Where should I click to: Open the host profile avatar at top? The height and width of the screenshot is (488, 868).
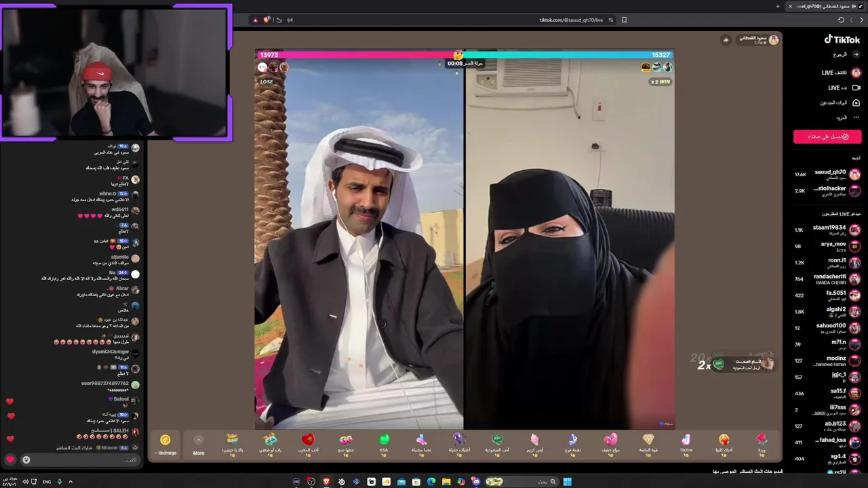(x=773, y=40)
